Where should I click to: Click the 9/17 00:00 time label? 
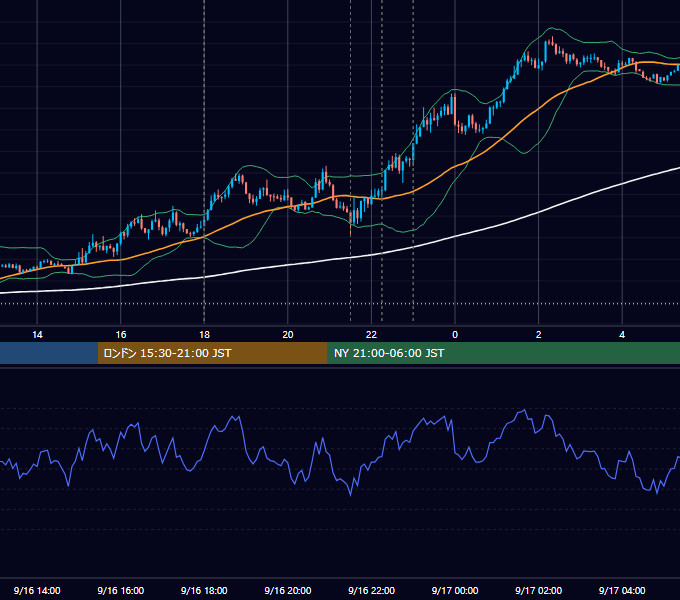pos(455,590)
